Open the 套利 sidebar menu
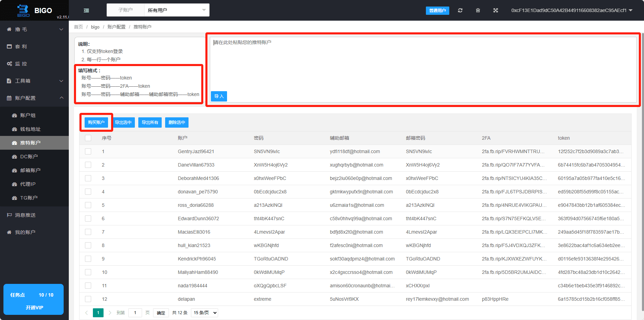 click(x=34, y=46)
